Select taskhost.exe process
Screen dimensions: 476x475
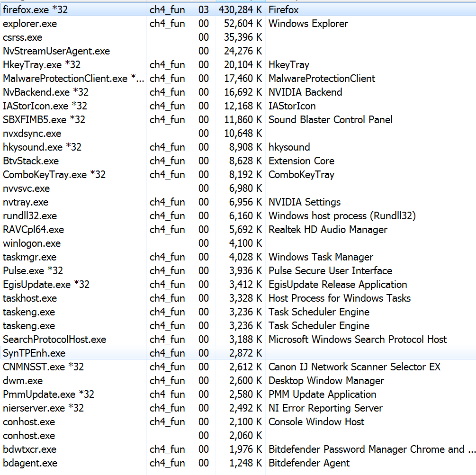(x=30, y=298)
